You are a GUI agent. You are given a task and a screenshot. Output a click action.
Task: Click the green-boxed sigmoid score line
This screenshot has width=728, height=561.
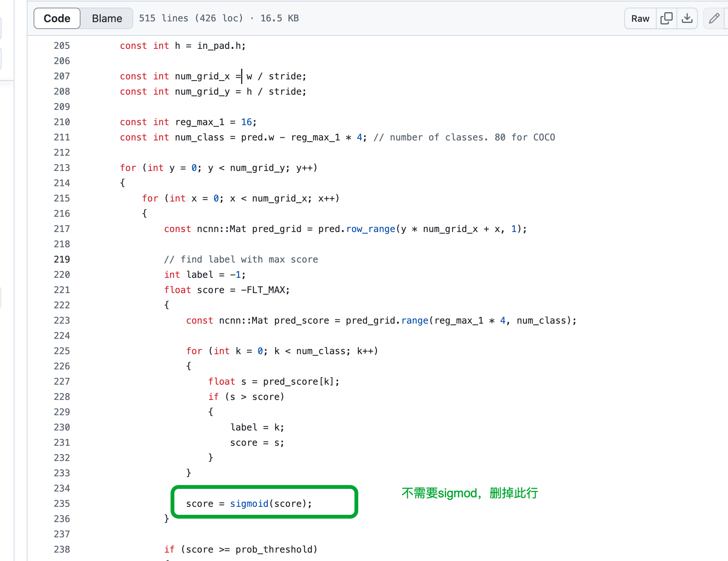tap(264, 503)
